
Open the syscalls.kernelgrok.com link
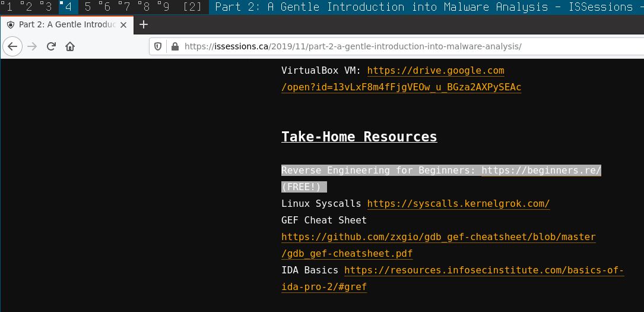point(458,203)
